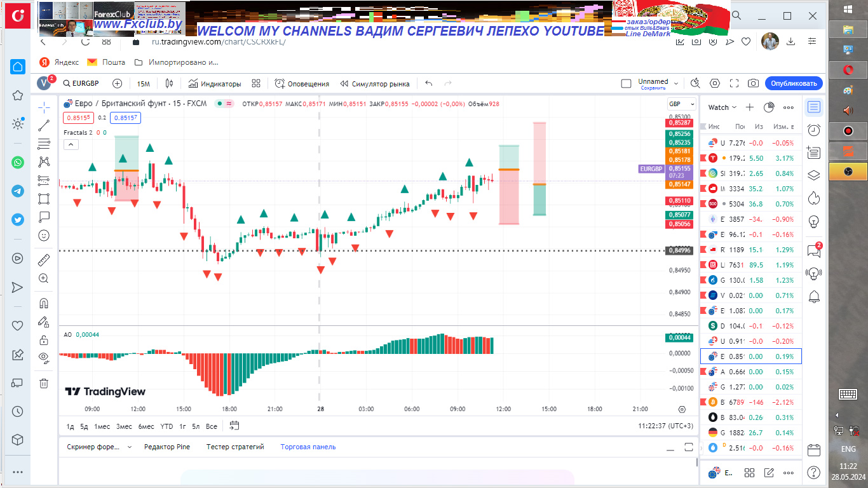This screenshot has height=488, width=868.
Task: Click the Tesla row showing 3.17%
Action: [x=750, y=158]
